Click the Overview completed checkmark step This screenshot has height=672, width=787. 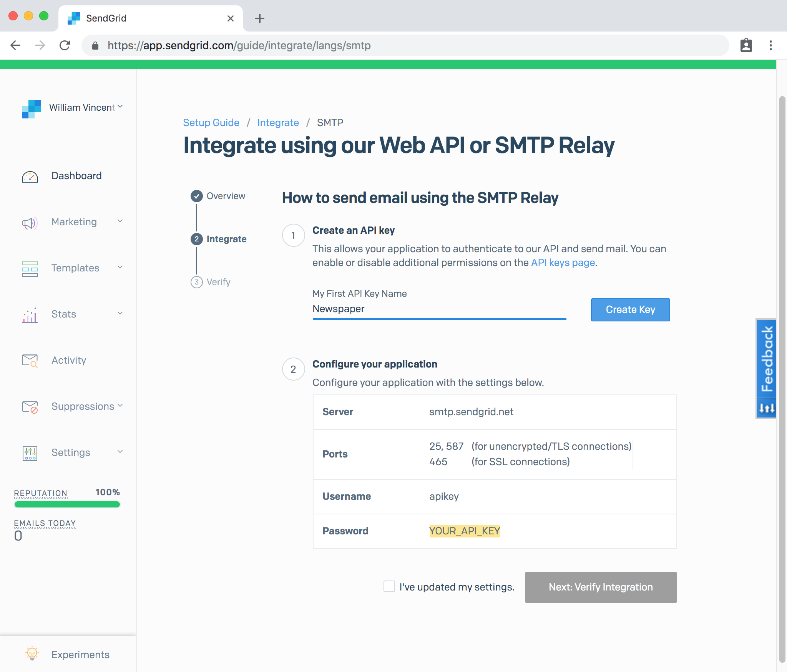(197, 196)
